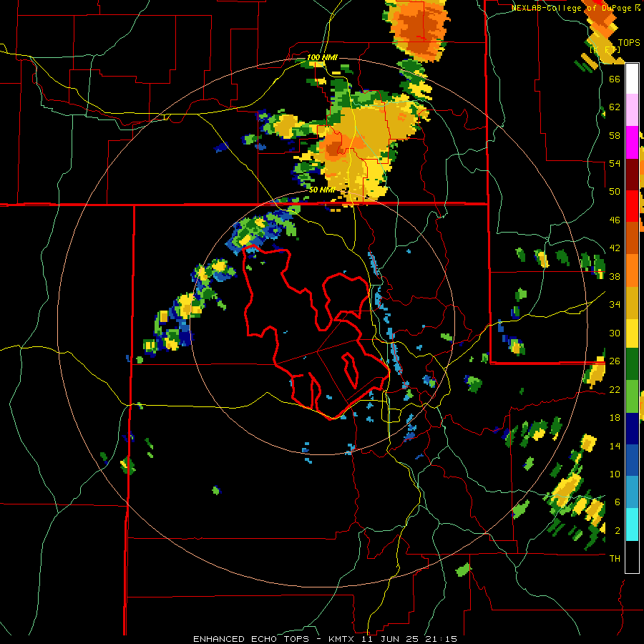
Task: Choose the light green legend swatch
Action: [x=632, y=396]
